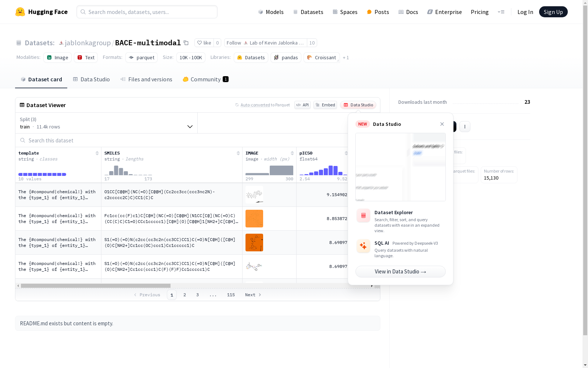Sort the template column
588x368 pixels.
(x=97, y=153)
